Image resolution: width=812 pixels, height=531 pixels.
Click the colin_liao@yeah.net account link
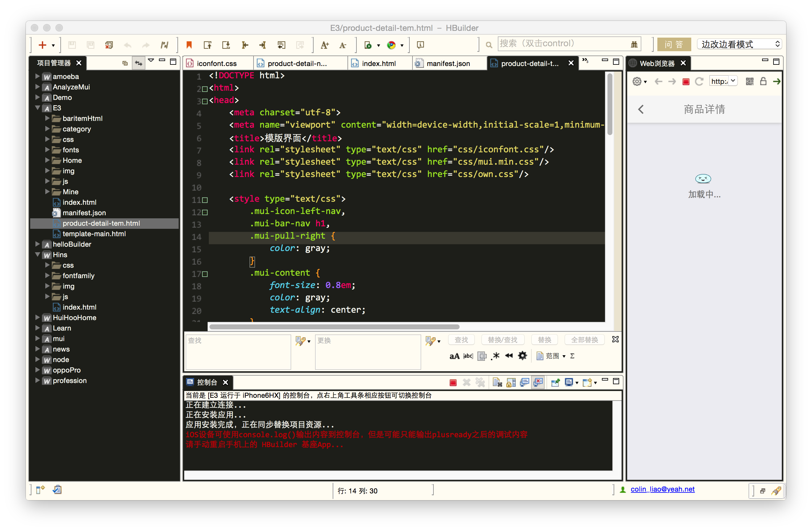point(662,489)
